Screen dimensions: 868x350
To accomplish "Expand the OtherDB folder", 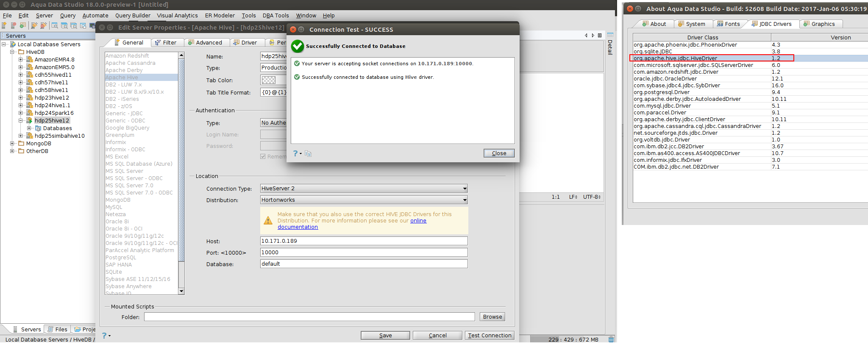I will tap(12, 151).
